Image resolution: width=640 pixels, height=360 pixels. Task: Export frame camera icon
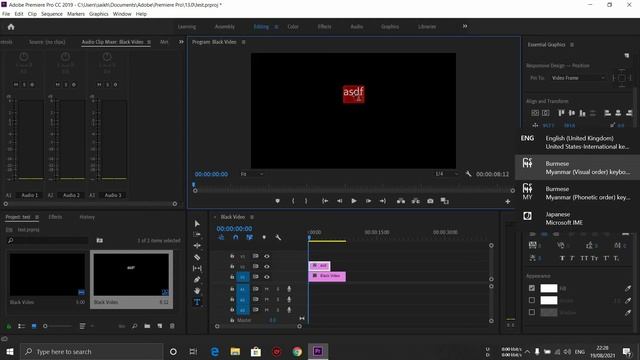(430, 201)
